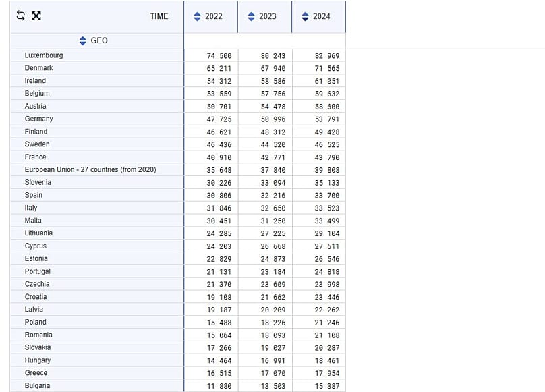Select the France 2023 value 42 771
Screen dimensions: 545x392
coord(273,157)
